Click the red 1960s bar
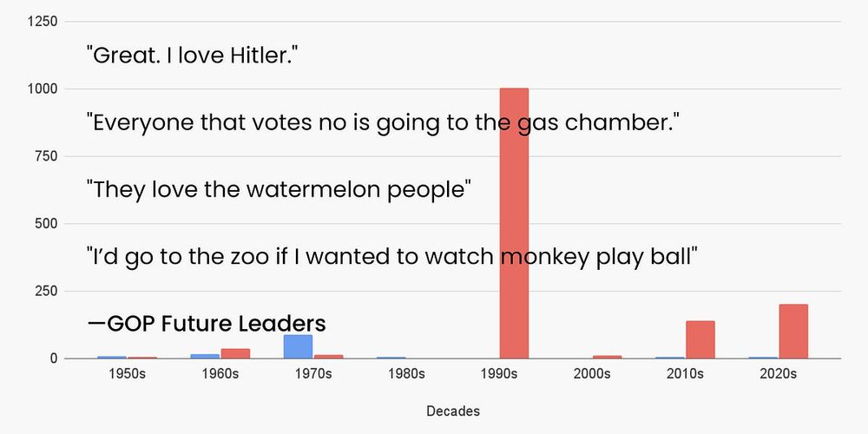The width and height of the screenshot is (868, 434). click(x=235, y=353)
